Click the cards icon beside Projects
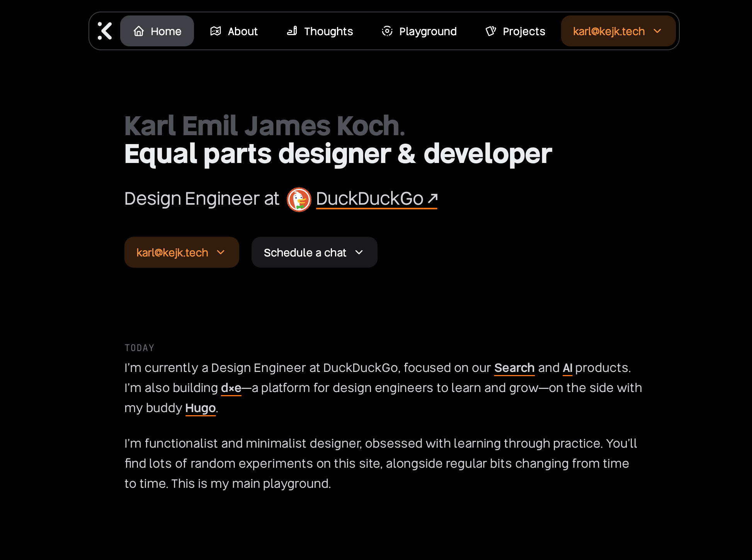The image size is (752, 560). pos(491,31)
